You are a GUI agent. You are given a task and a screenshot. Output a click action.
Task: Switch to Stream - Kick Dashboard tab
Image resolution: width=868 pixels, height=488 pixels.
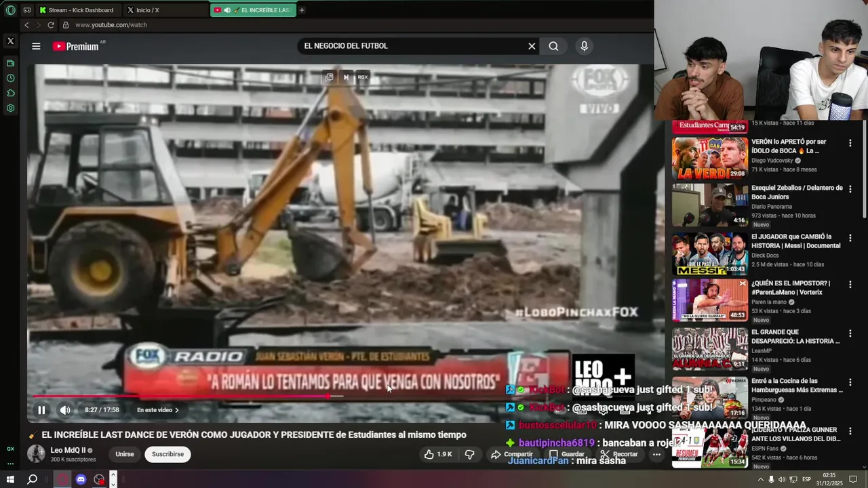point(78,10)
